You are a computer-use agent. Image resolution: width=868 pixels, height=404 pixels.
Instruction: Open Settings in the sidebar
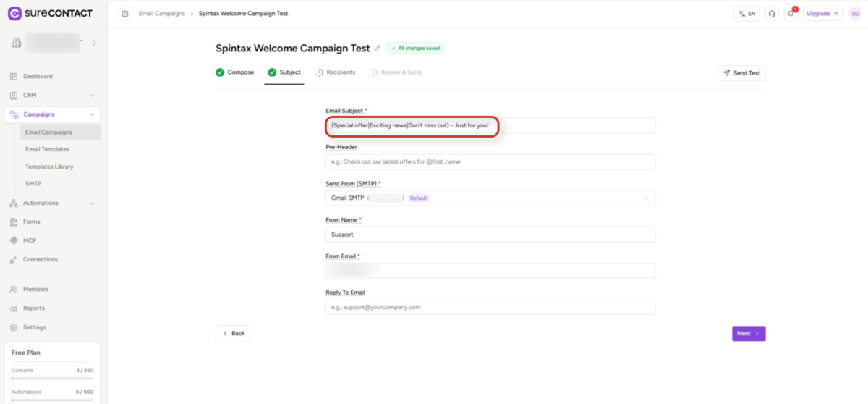pyautogui.click(x=35, y=327)
